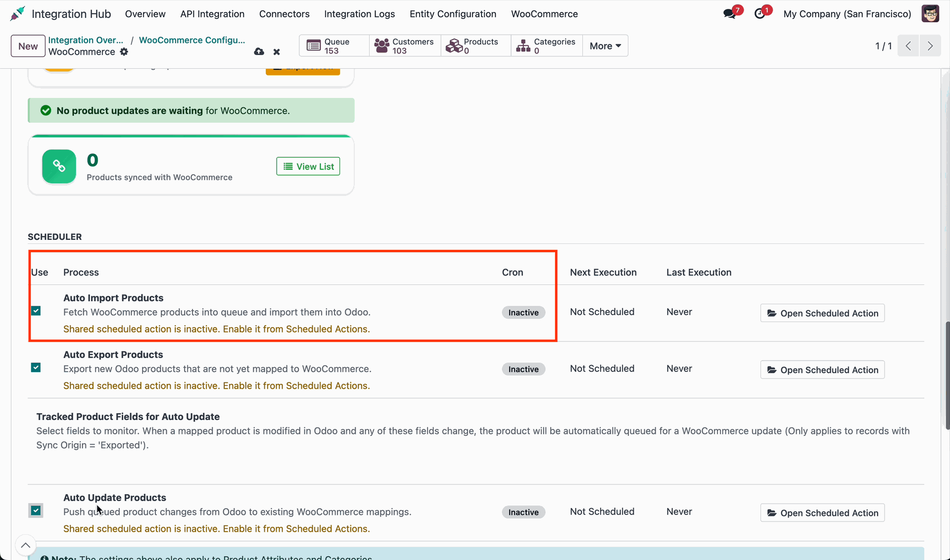Click View List for synced products
Viewport: 950px width, 560px height.
pyautogui.click(x=308, y=167)
